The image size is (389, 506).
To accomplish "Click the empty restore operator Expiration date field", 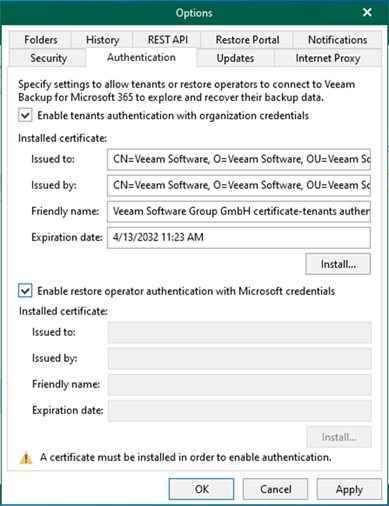I will (239, 411).
